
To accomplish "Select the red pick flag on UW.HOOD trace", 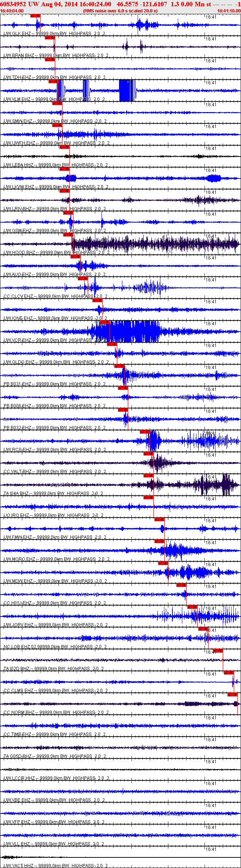I will (x=68, y=235).
